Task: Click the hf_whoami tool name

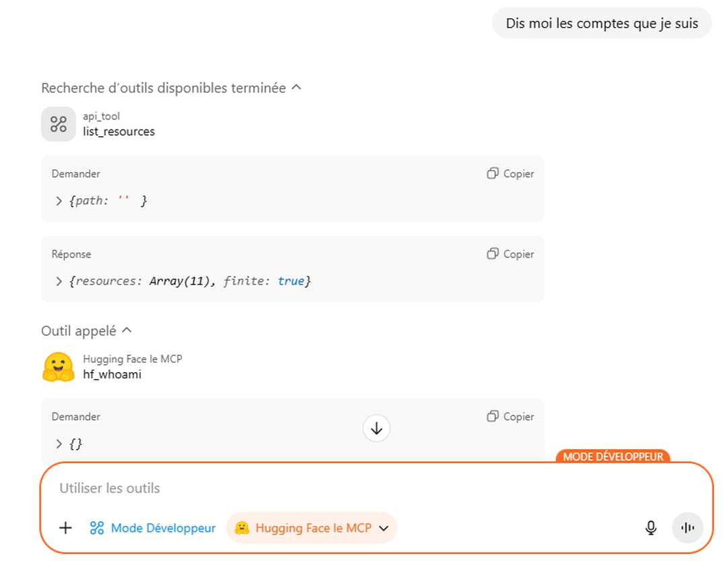Action: coord(112,374)
